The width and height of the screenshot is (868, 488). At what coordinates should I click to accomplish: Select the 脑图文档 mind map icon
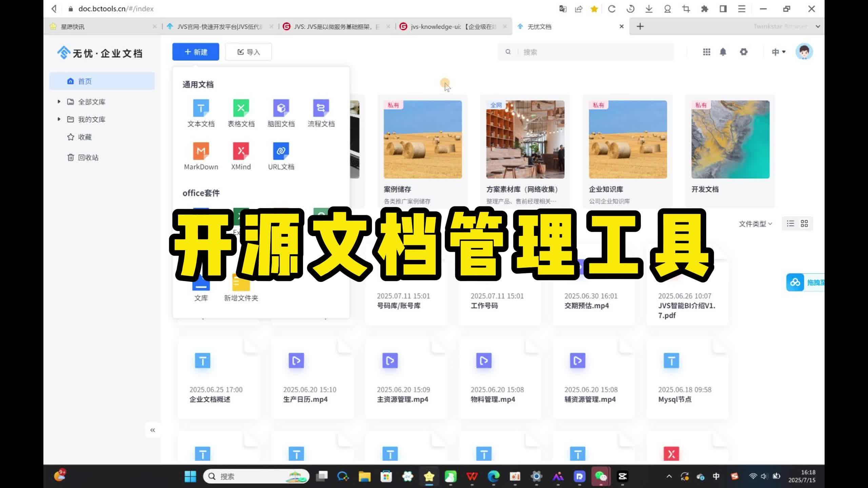pyautogui.click(x=281, y=108)
